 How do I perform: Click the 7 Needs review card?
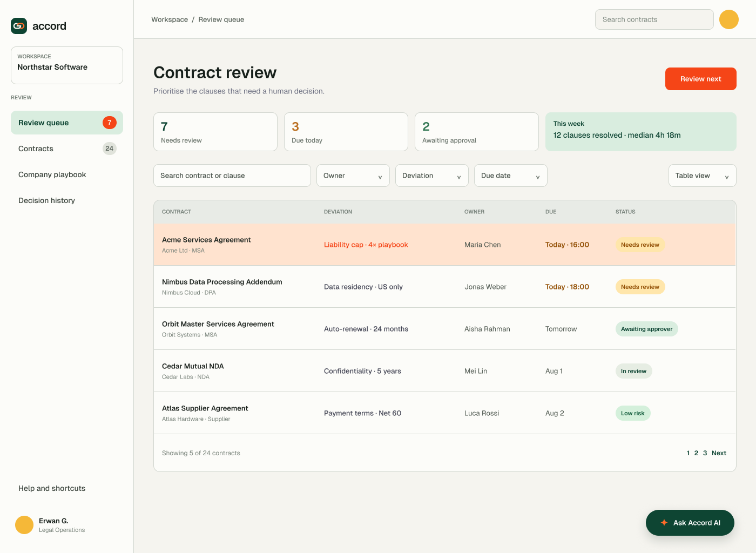pyautogui.click(x=215, y=132)
